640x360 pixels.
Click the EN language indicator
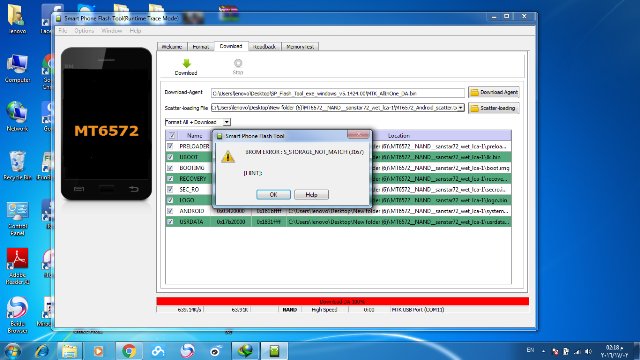click(530, 350)
